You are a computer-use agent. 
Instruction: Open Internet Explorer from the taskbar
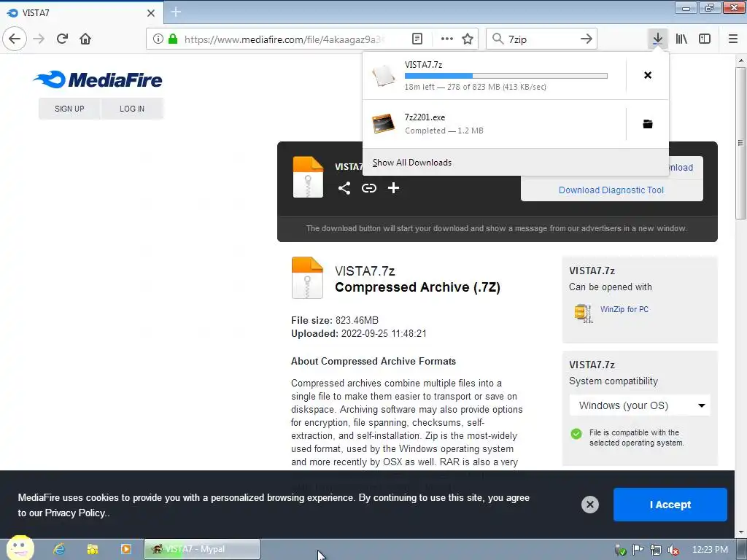(x=59, y=549)
